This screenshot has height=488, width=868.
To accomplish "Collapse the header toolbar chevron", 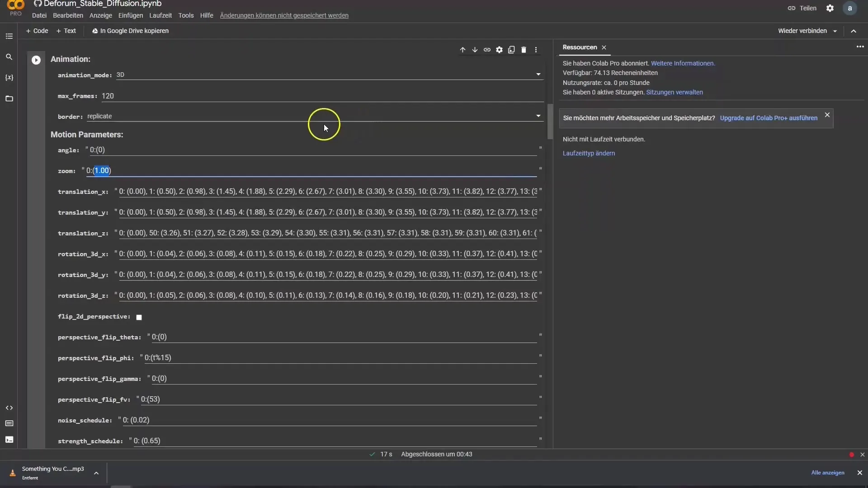I will tap(854, 31).
